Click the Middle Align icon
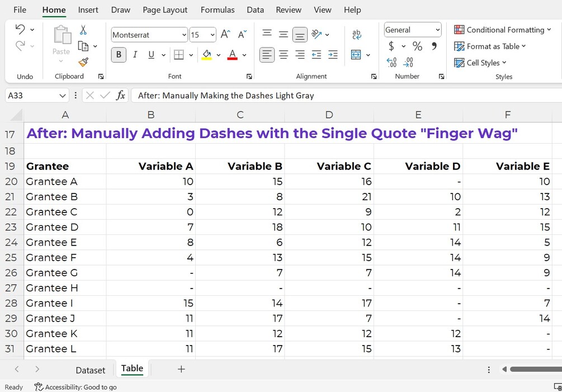The height and width of the screenshot is (392, 562). [284, 34]
